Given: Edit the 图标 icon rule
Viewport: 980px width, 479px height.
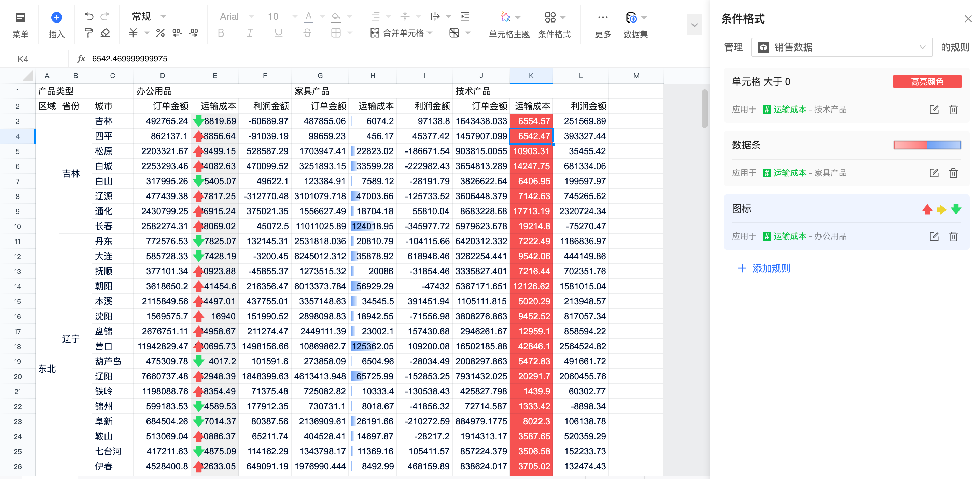Looking at the screenshot, I should (934, 236).
